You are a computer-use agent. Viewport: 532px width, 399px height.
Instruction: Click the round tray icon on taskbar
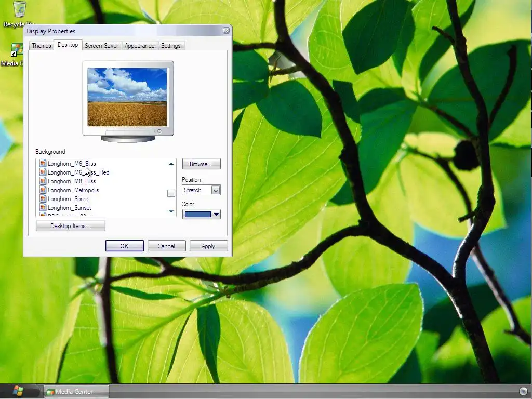tap(523, 391)
